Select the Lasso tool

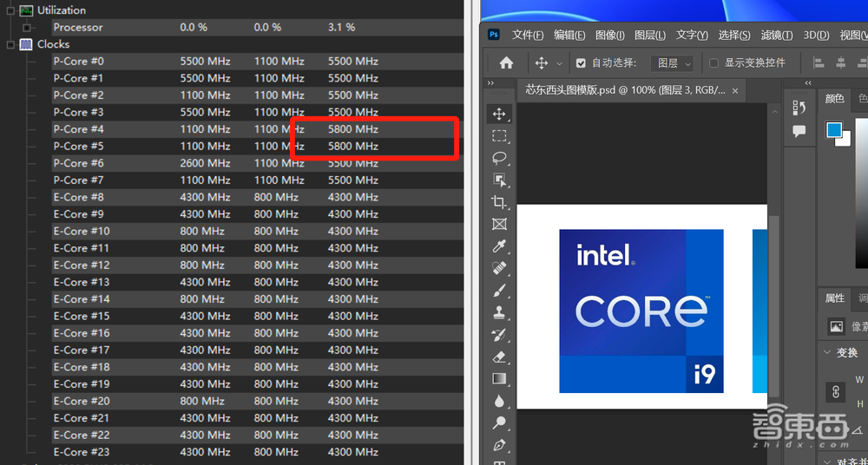coord(499,158)
